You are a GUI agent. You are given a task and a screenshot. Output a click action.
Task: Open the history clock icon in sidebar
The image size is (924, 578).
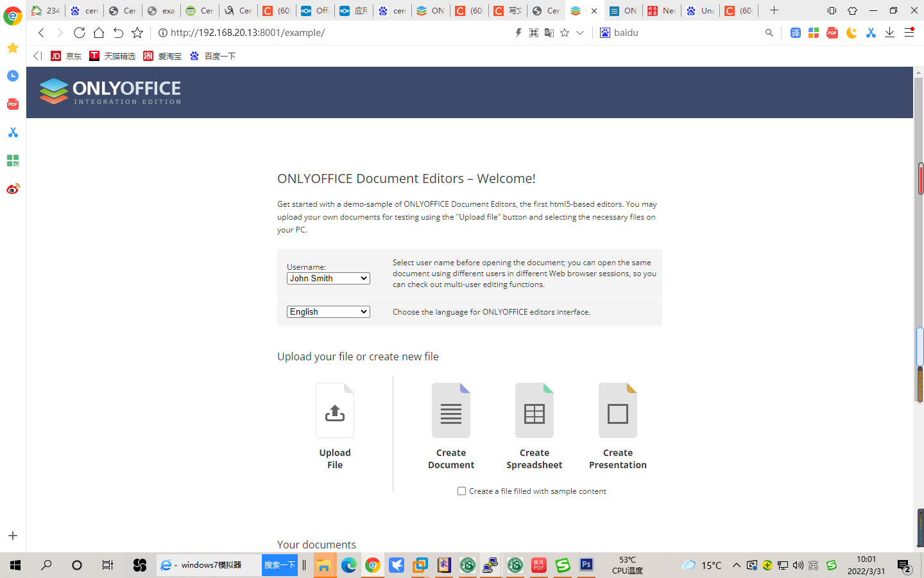[13, 76]
